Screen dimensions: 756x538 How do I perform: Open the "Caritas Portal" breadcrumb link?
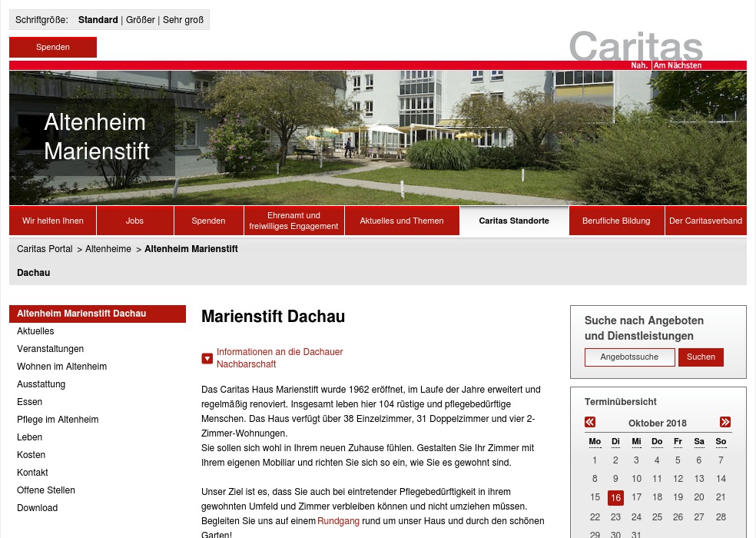[x=45, y=249]
